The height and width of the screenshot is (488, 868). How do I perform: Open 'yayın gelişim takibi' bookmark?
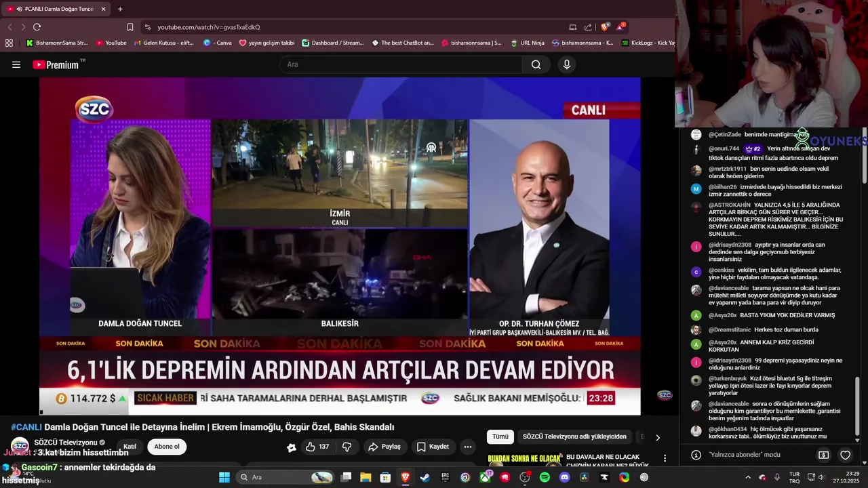coord(267,43)
